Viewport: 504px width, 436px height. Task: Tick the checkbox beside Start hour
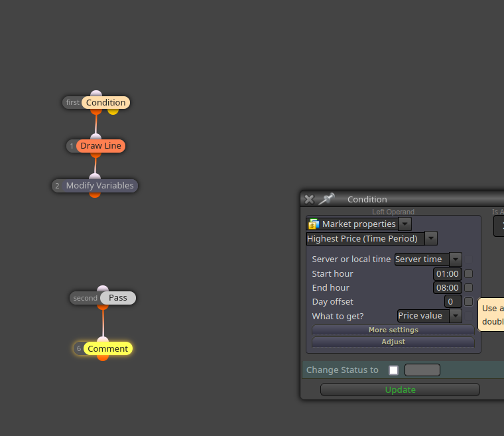point(469,274)
